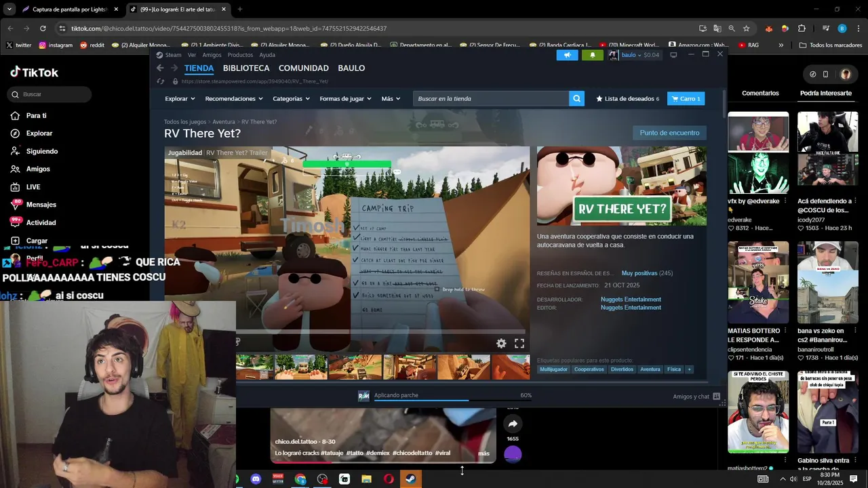Expand more tags with the plus button

[689, 369]
